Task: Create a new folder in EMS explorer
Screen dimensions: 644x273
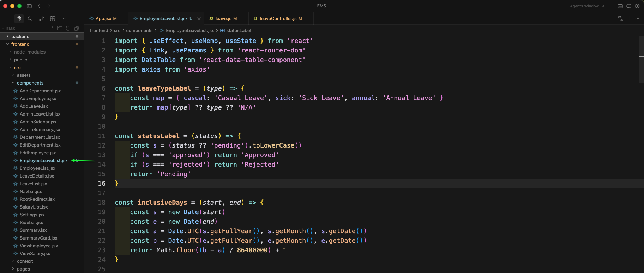Action: 60,29
